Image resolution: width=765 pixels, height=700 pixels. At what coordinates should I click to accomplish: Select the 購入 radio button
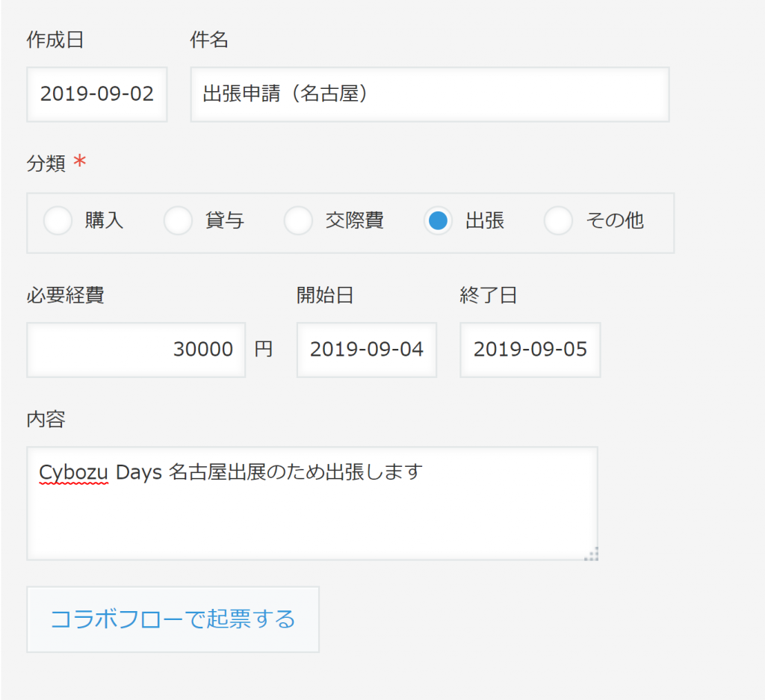[58, 220]
